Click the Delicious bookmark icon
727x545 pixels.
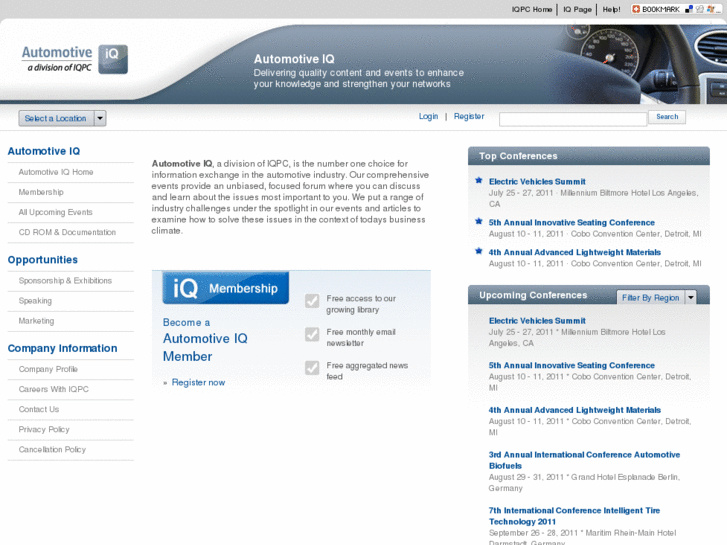(689, 9)
